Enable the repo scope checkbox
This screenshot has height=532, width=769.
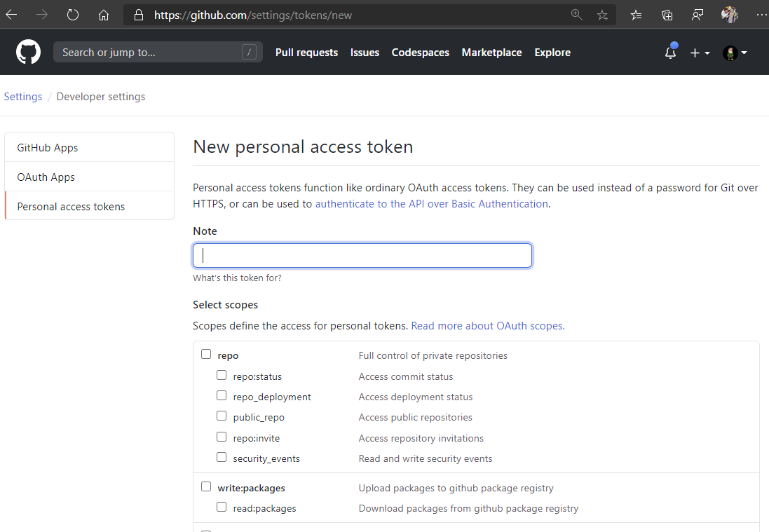pyautogui.click(x=206, y=355)
